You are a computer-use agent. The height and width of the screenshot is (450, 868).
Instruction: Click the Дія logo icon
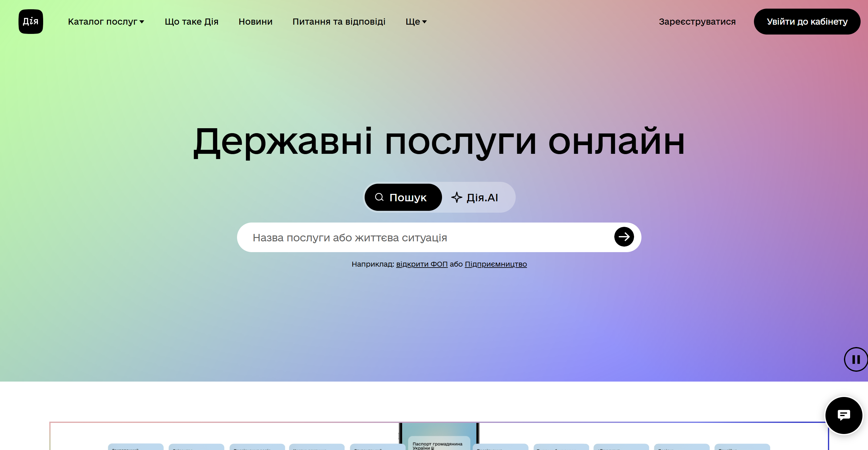[31, 22]
